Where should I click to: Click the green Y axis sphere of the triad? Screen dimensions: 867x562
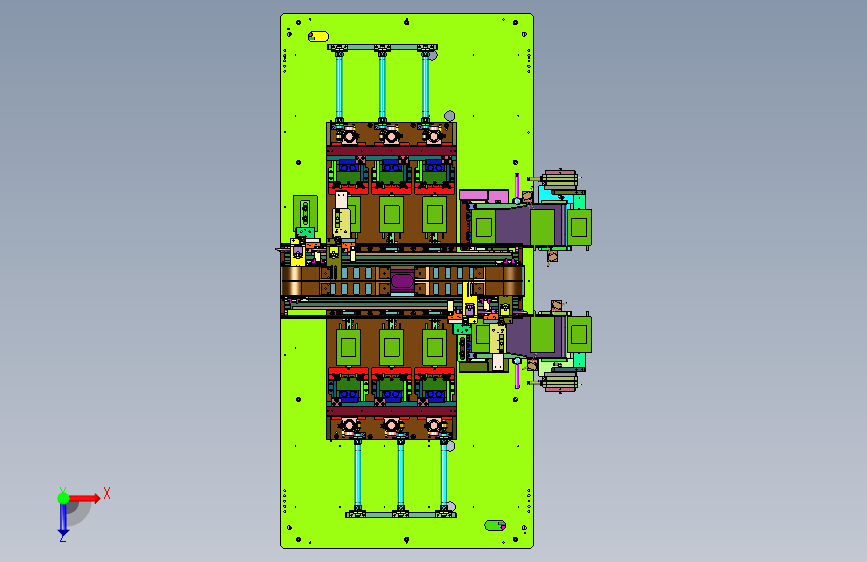point(63,498)
